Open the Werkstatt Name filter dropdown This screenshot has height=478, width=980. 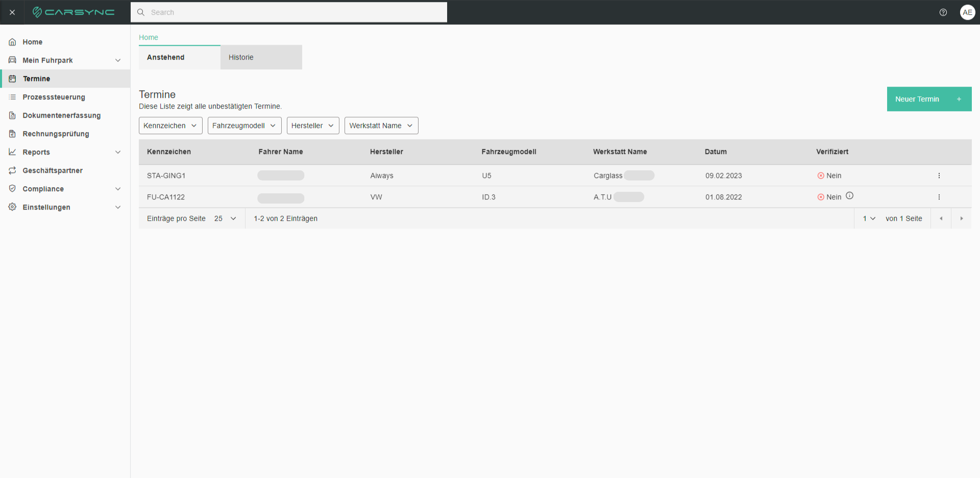[381, 125]
